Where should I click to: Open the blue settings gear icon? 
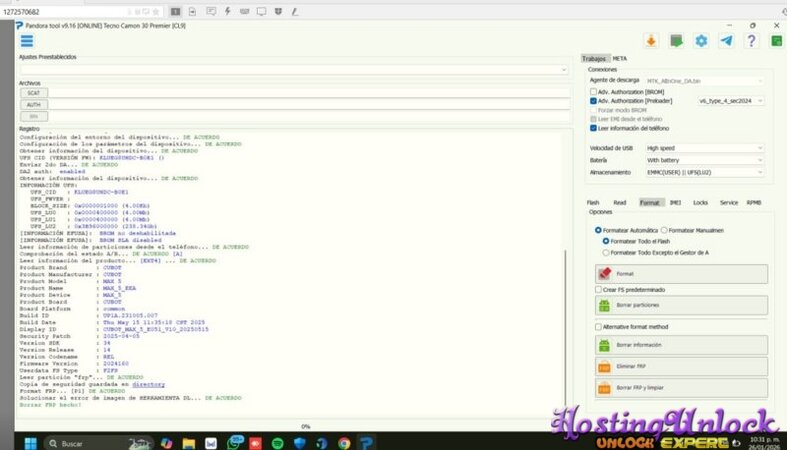701,41
